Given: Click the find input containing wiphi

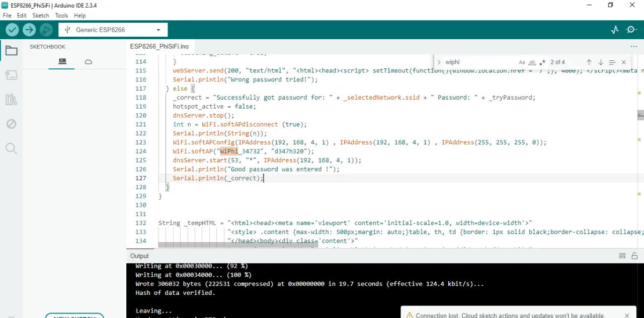Looking at the screenshot, I should pos(480,62).
